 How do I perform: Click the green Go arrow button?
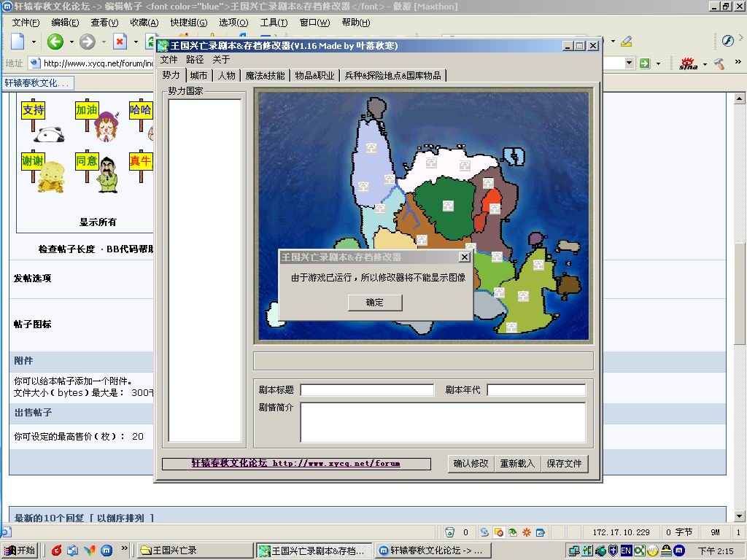point(644,63)
